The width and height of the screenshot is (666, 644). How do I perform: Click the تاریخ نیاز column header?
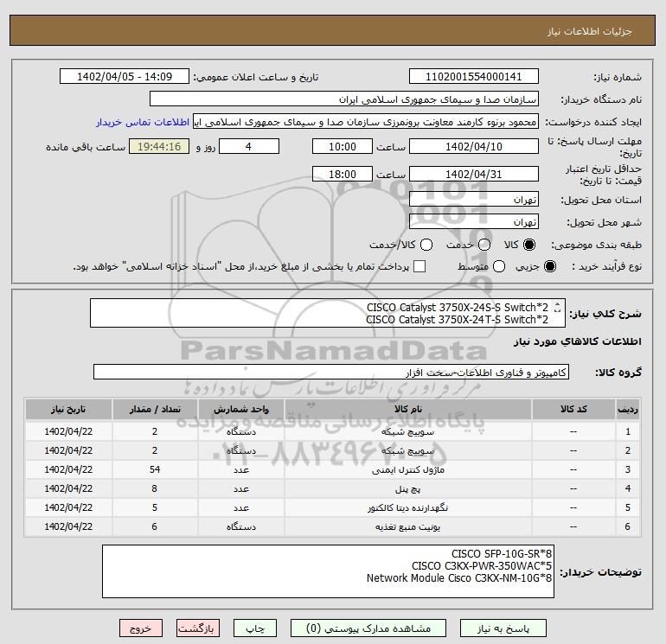[68, 409]
